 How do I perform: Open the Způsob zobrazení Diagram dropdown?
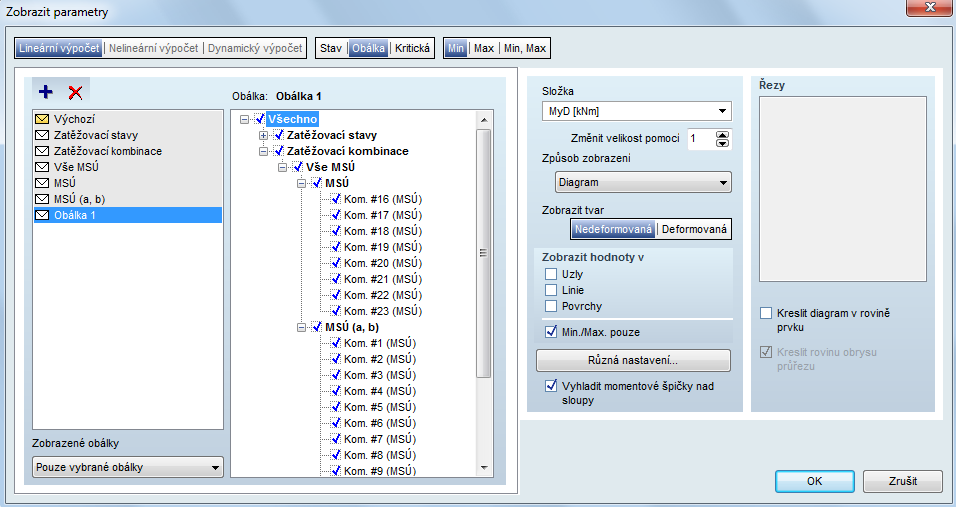tap(643, 182)
